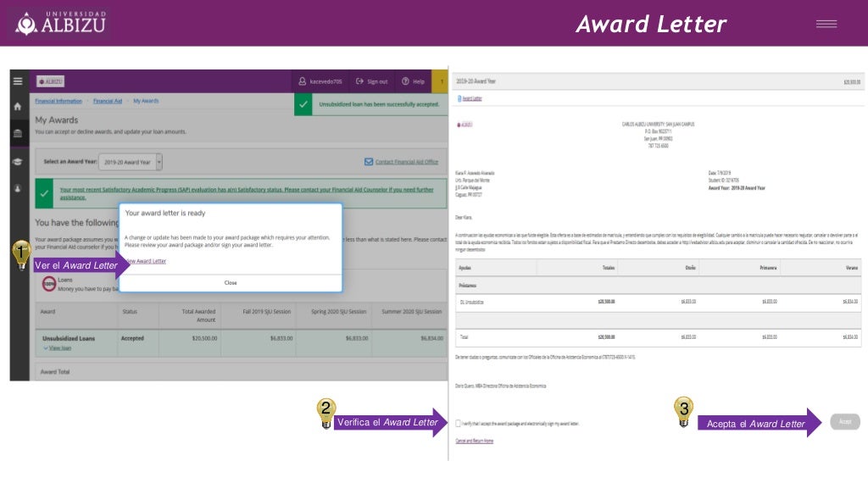Click the Accepted status cell
Screen dimensions: 868x489
point(132,338)
